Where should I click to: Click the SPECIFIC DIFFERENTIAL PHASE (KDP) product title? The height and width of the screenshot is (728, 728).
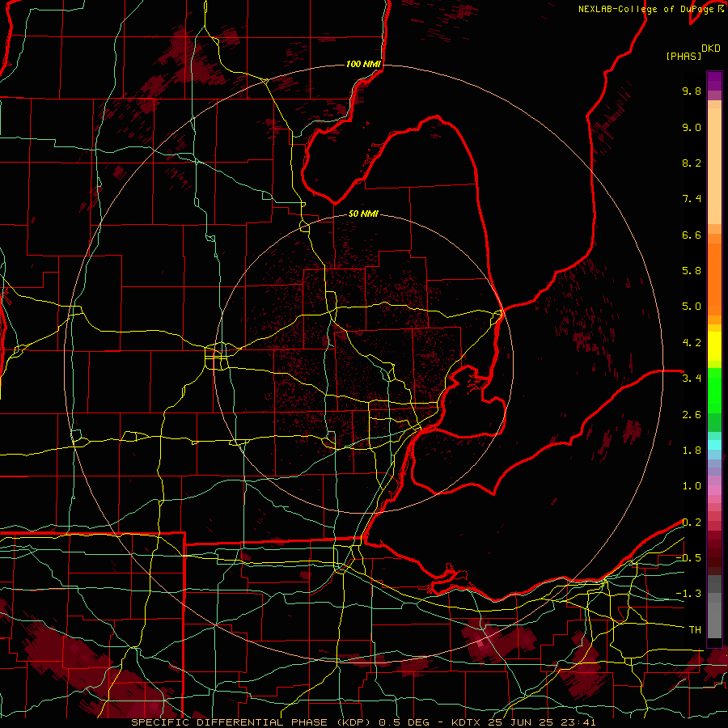[251, 722]
